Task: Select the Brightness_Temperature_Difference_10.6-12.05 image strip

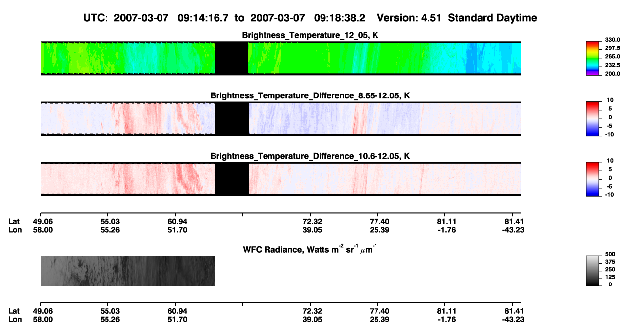Action: 280,179
